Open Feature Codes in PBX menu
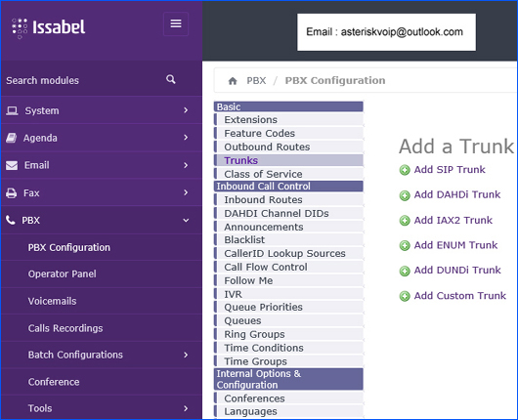518x420 pixels. (288, 133)
